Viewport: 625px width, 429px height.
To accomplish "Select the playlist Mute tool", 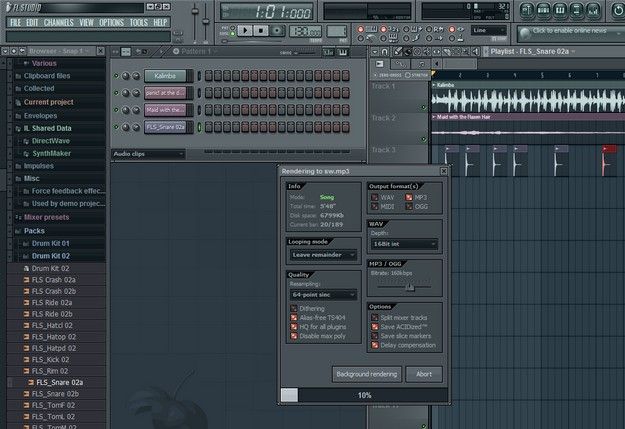I will pos(427,51).
